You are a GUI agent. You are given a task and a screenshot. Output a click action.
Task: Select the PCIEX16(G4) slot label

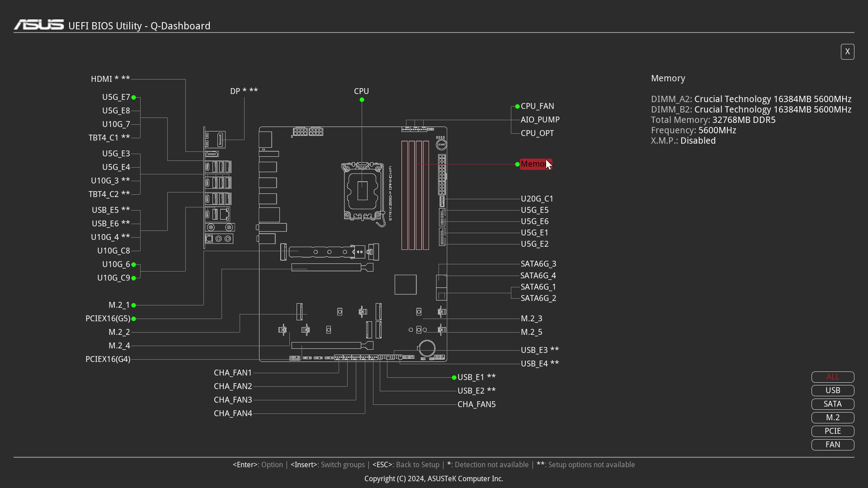(108, 359)
